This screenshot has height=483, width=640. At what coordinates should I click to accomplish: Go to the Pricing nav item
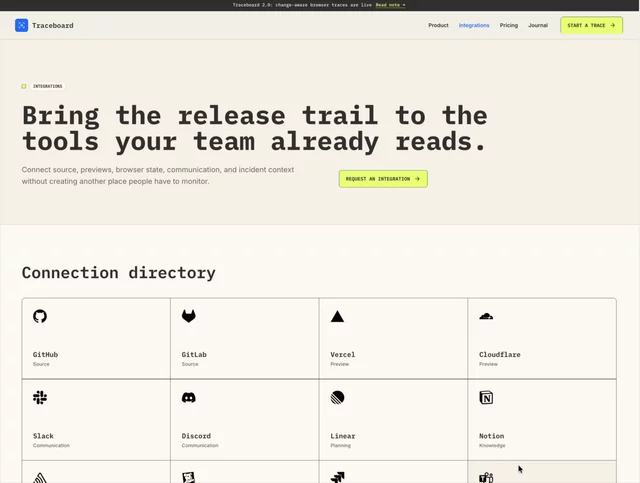point(509,25)
